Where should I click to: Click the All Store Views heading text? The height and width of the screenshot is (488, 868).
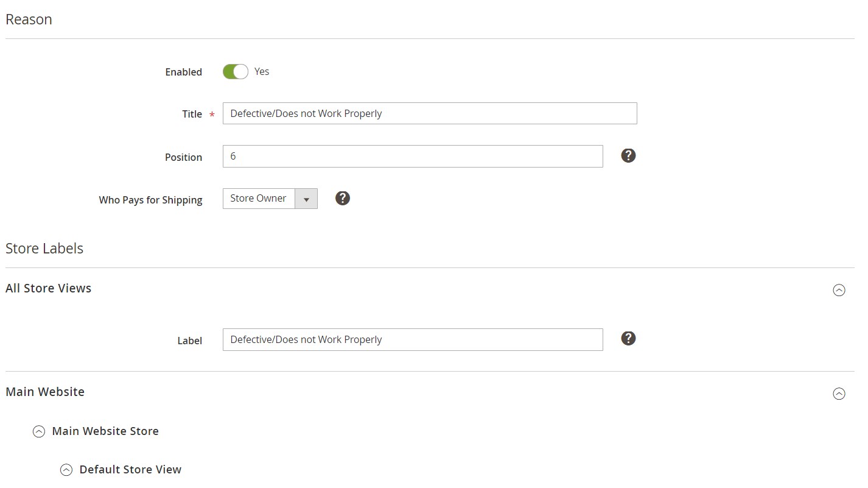tap(49, 288)
